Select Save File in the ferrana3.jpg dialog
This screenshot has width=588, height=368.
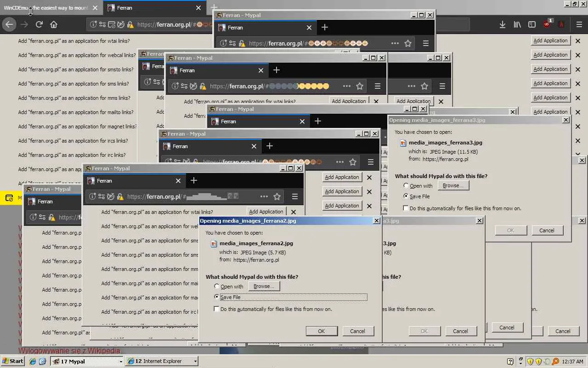pos(406,196)
